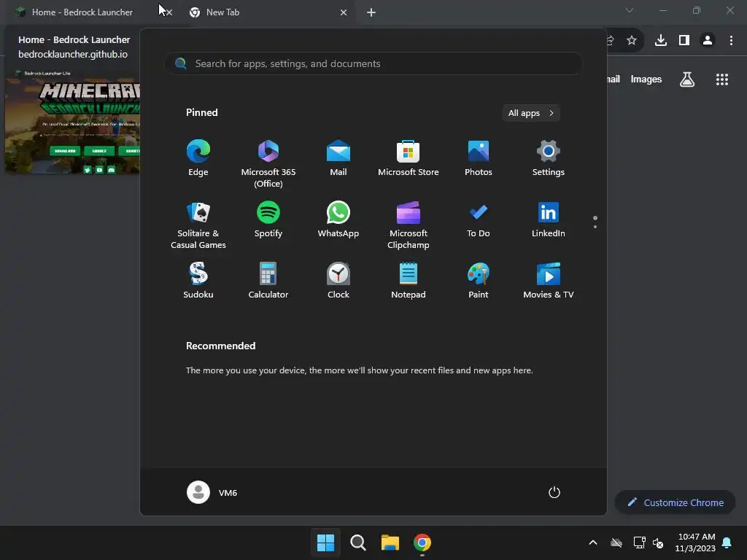
Task: Open File Explorer from taskbar
Action: click(390, 542)
